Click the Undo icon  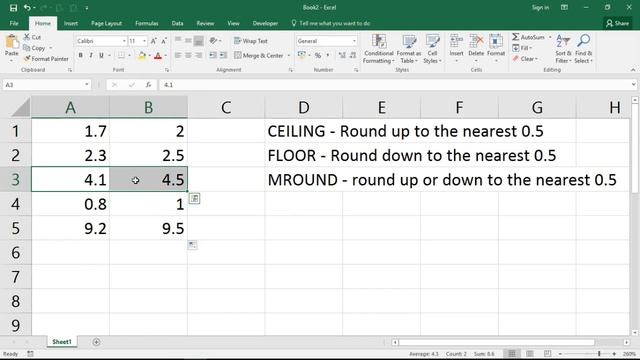tap(27, 8)
